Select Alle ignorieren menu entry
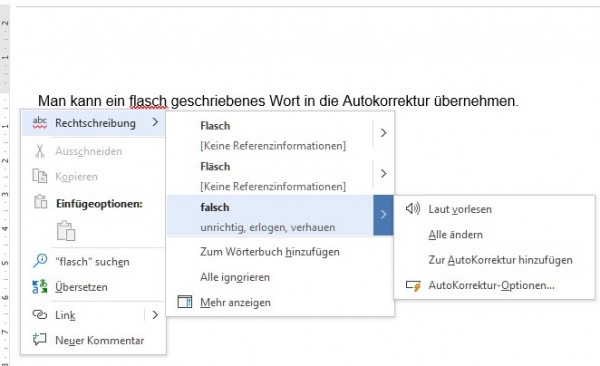 tap(235, 277)
